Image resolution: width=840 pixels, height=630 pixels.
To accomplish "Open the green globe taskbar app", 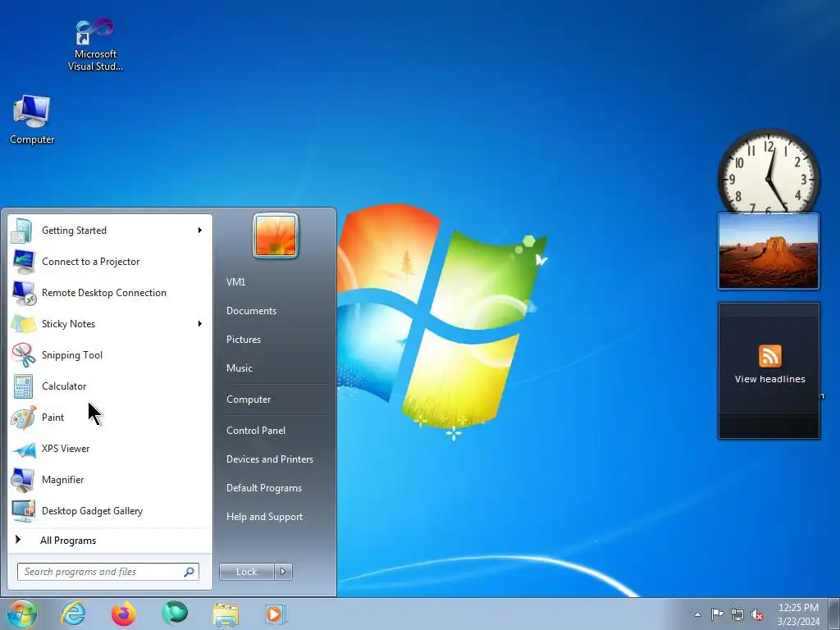I will click(x=175, y=614).
